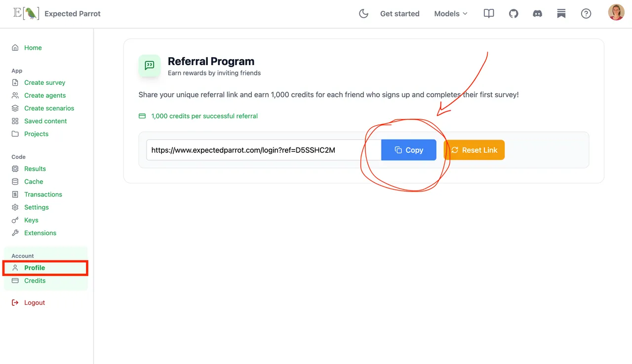The width and height of the screenshot is (632, 364).
Task: Click the bookmark-style icon in header
Action: point(561,14)
